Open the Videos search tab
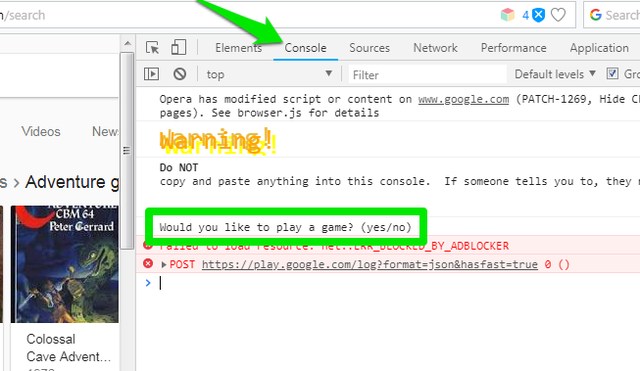Image resolution: width=640 pixels, height=371 pixels. coord(41,131)
